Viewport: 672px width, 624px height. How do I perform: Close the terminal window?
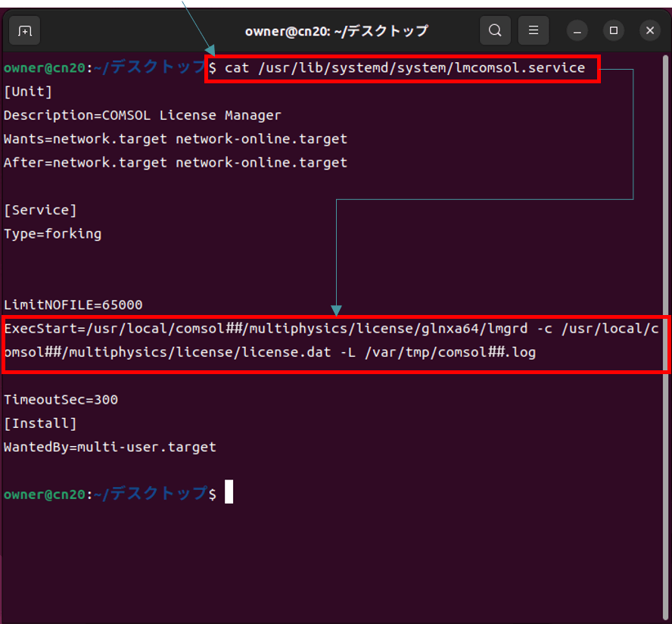[650, 31]
